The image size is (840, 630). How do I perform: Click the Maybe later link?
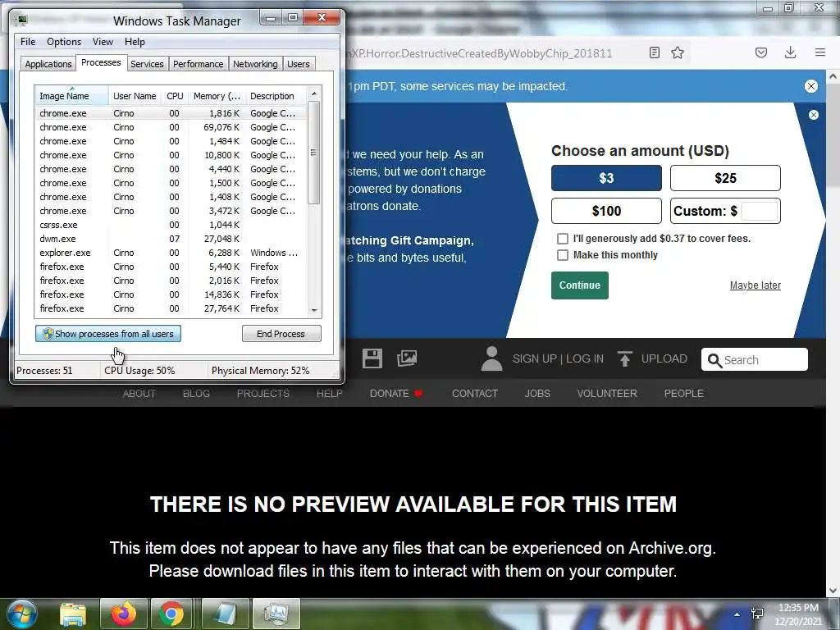(755, 285)
